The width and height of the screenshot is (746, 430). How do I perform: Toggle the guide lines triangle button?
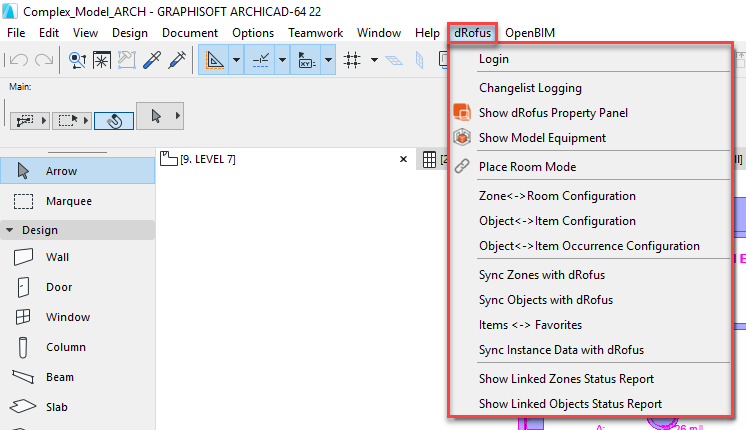point(214,60)
